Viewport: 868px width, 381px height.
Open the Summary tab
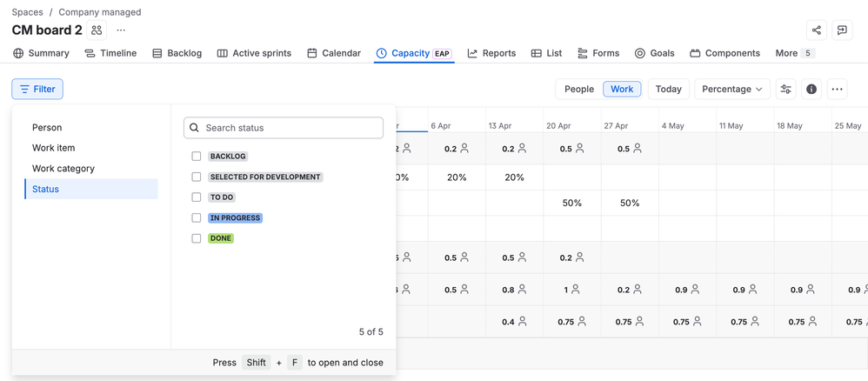pyautogui.click(x=42, y=53)
